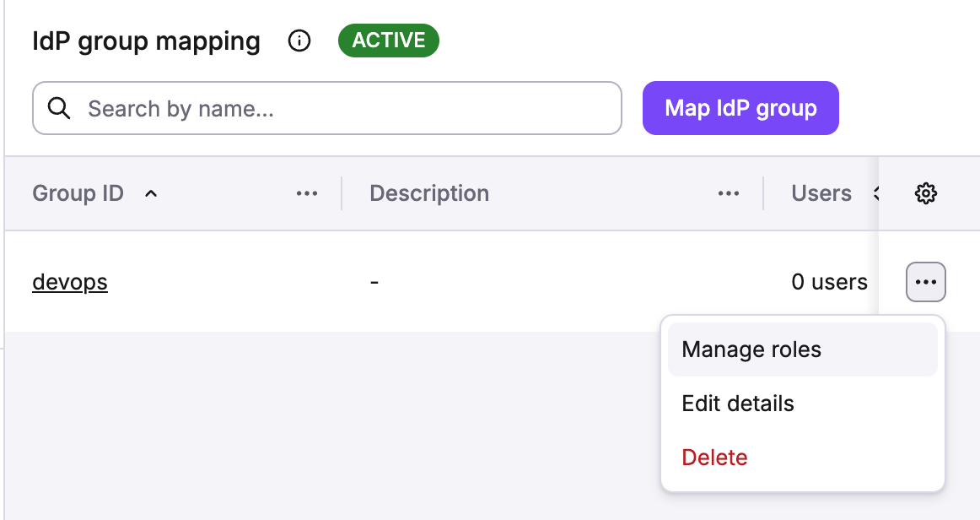Open Group ID column options ellipsis
Image resolution: width=980 pixels, height=520 pixels.
(x=307, y=193)
